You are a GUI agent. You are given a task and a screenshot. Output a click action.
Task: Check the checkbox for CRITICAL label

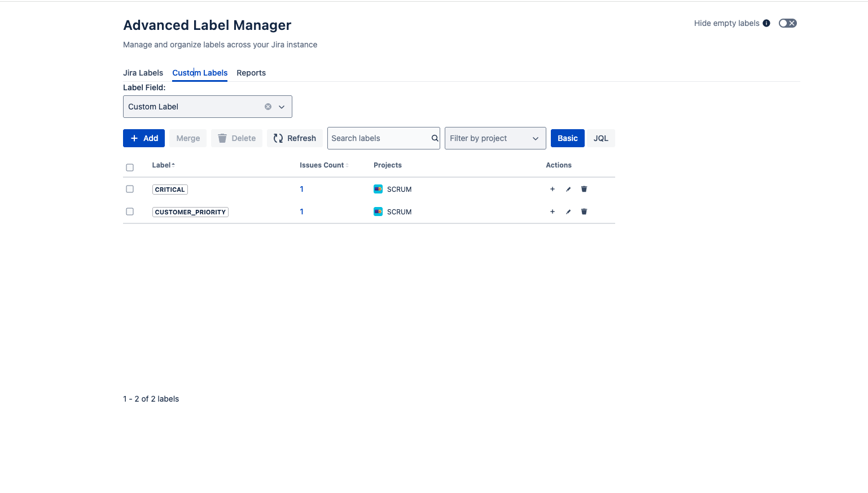130,189
